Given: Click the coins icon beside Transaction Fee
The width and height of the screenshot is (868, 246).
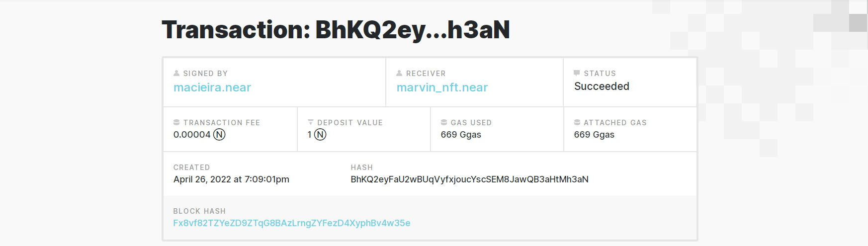Looking at the screenshot, I should [x=176, y=122].
